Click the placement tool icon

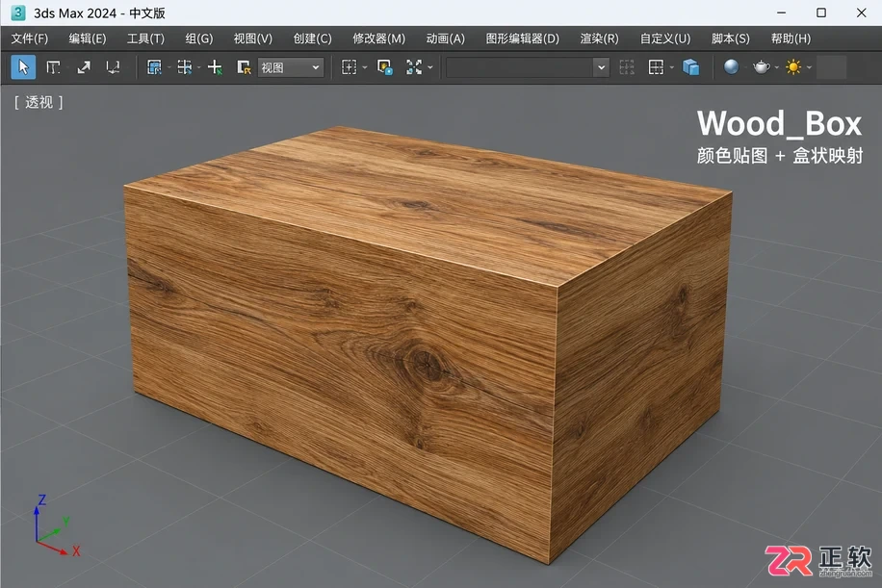[x=113, y=67]
